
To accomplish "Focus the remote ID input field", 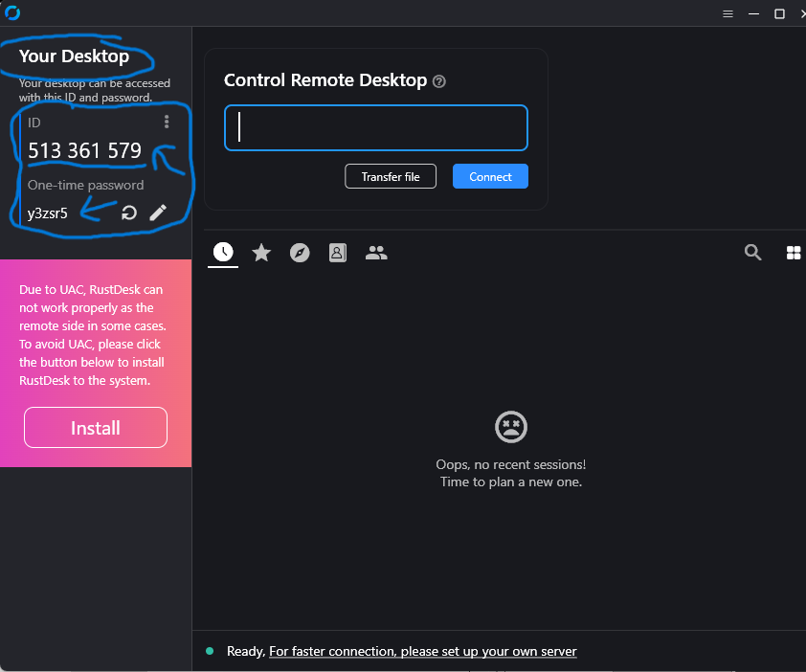I will click(376, 127).
